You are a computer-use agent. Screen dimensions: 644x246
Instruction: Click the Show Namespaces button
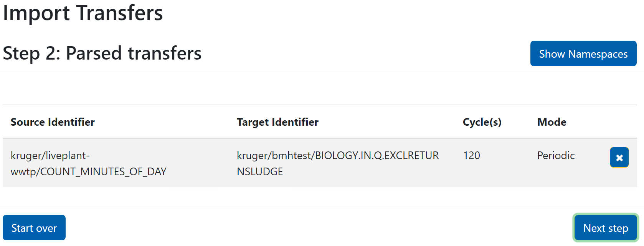point(583,54)
